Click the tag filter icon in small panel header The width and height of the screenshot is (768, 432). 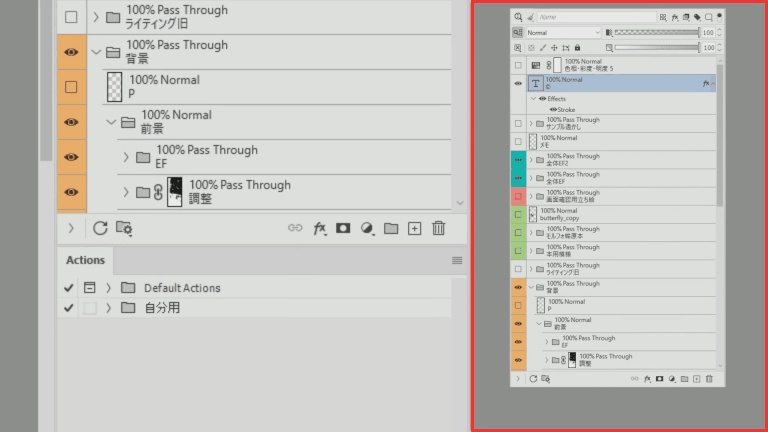tap(697, 17)
